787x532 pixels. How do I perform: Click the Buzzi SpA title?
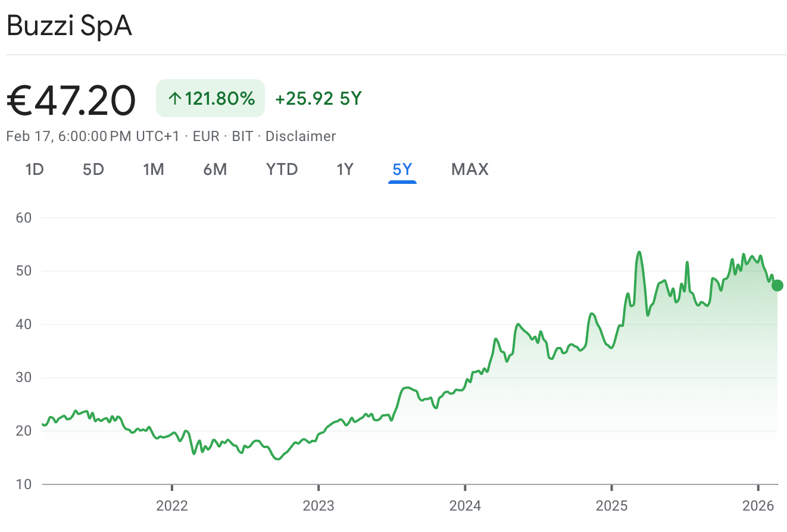click(69, 27)
